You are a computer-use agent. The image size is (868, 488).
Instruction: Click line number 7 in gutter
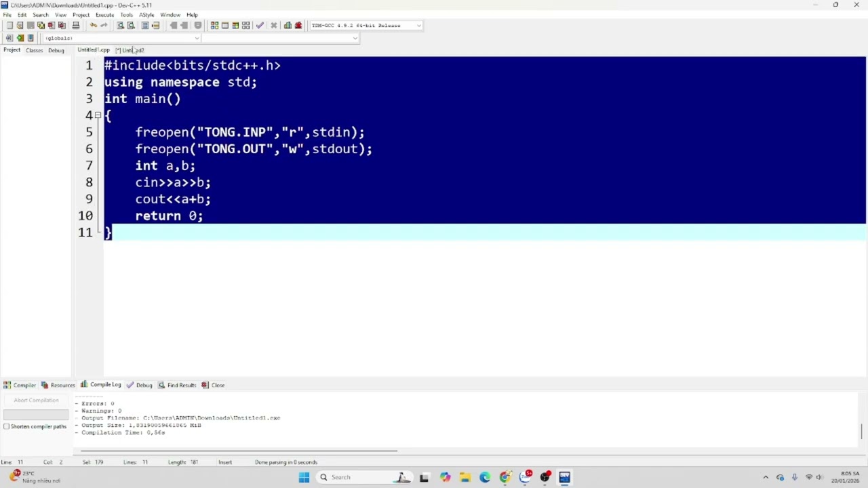(89, 165)
